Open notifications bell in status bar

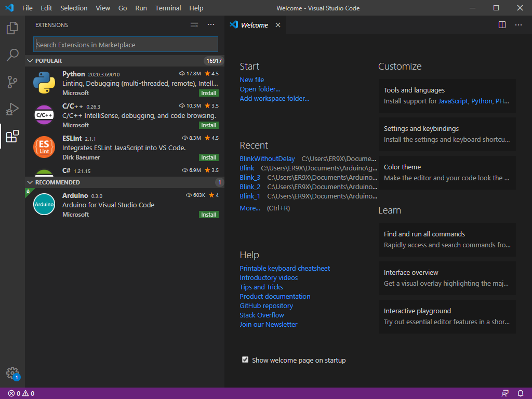tap(521, 394)
